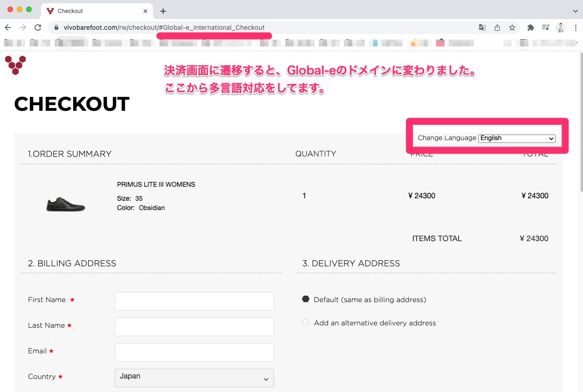Click the lock icon in address bar

click(57, 27)
